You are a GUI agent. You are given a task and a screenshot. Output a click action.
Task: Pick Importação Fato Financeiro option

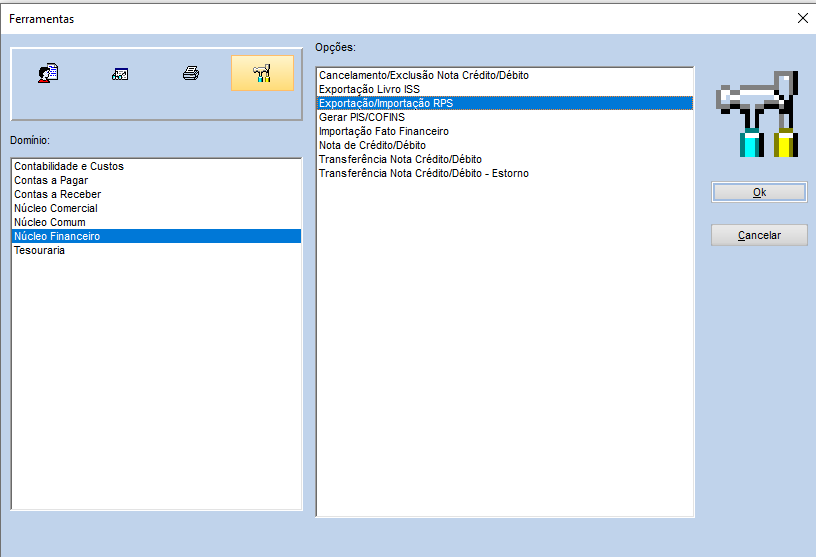[384, 131]
